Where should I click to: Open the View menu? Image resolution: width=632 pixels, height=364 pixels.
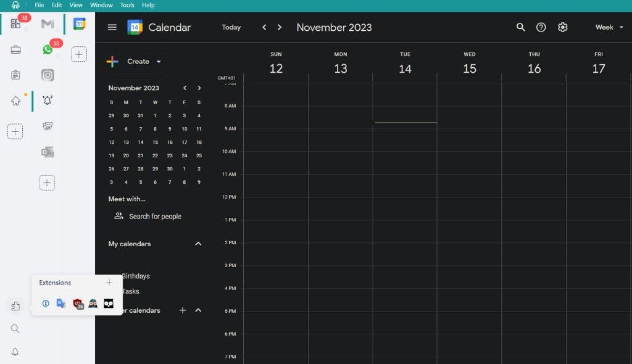76,5
